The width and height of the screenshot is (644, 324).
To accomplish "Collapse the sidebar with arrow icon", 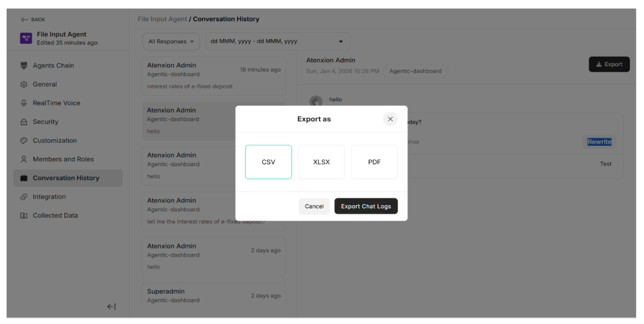I will [111, 306].
